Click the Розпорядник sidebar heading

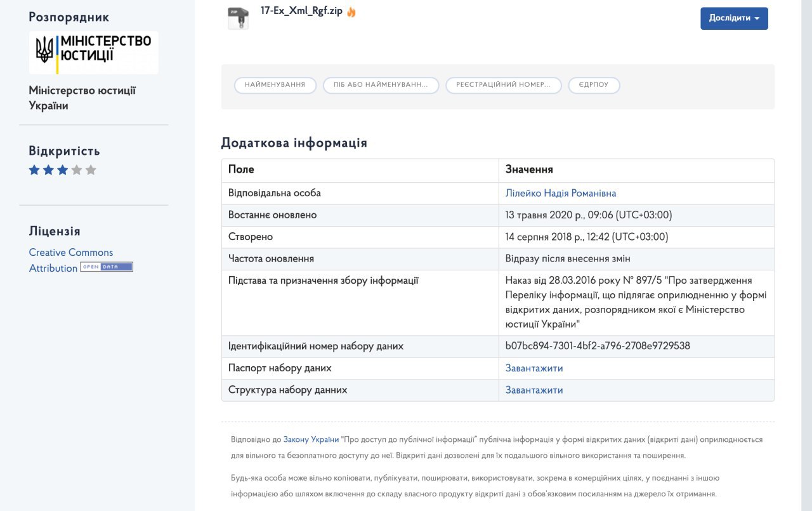pos(69,17)
